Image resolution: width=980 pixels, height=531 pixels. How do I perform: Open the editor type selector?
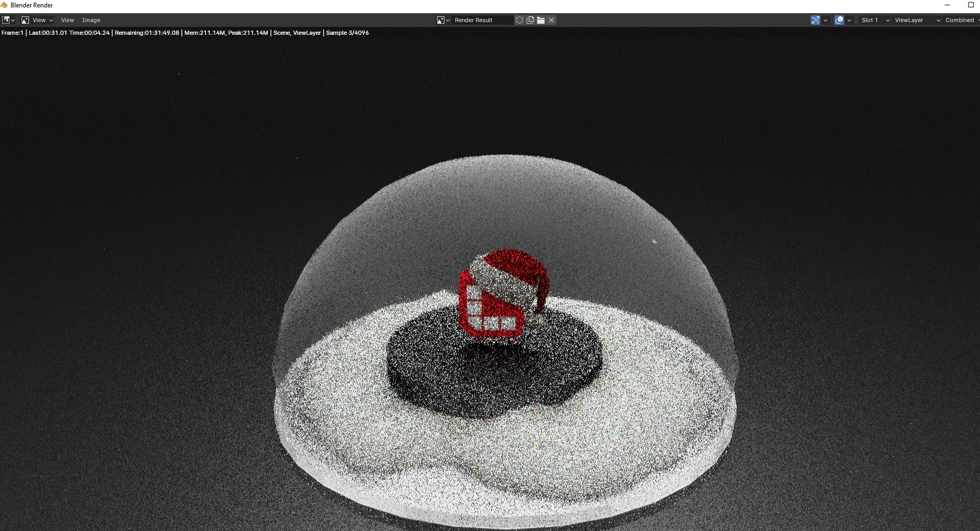(x=8, y=20)
